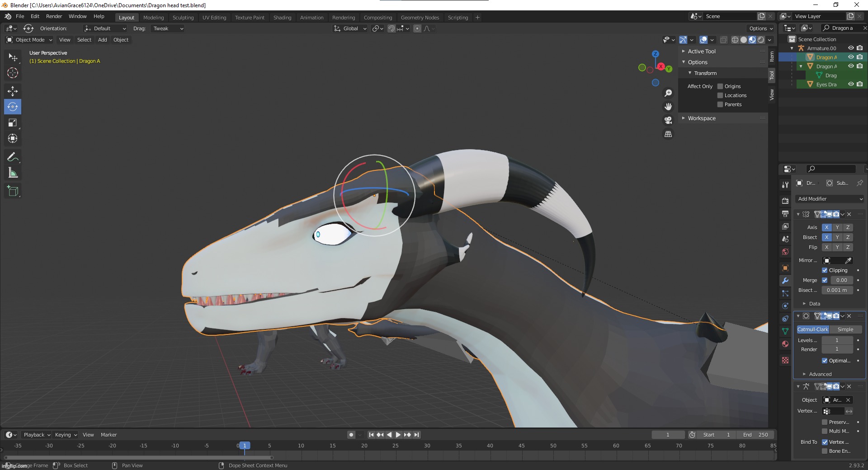Open the Object Data properties tab
This screenshot has height=470, width=868.
click(x=785, y=331)
